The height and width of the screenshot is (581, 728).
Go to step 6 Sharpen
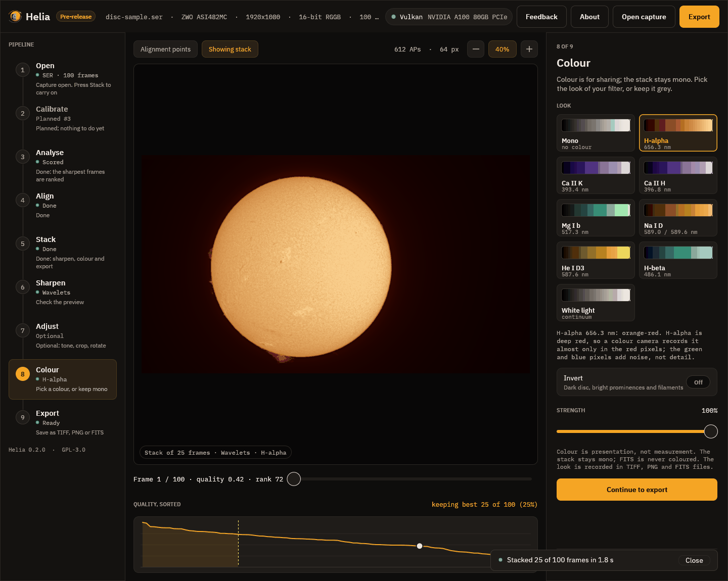point(63,292)
